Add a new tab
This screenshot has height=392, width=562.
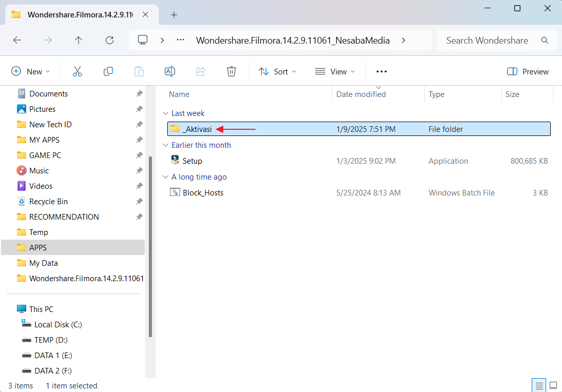pos(174,15)
